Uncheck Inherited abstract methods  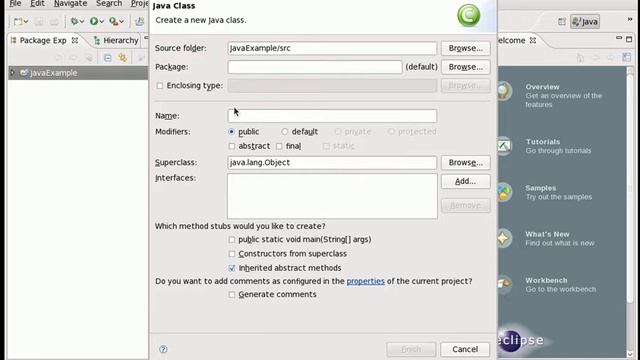tap(232, 268)
